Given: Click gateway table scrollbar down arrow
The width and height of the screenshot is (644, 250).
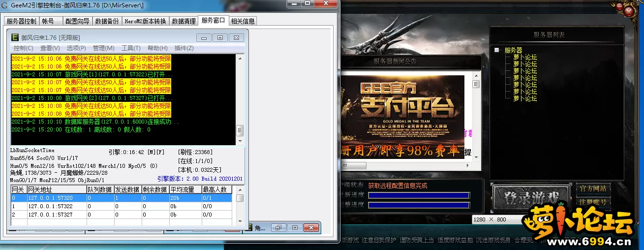Looking at the screenshot, I should (x=240, y=222).
